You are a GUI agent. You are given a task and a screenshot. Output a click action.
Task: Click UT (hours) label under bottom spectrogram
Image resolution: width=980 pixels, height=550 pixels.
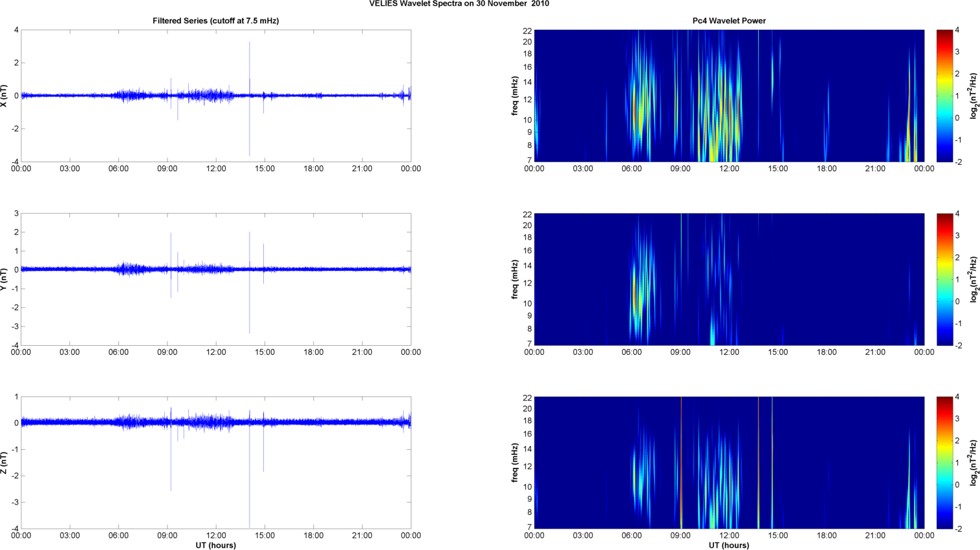[x=728, y=545]
